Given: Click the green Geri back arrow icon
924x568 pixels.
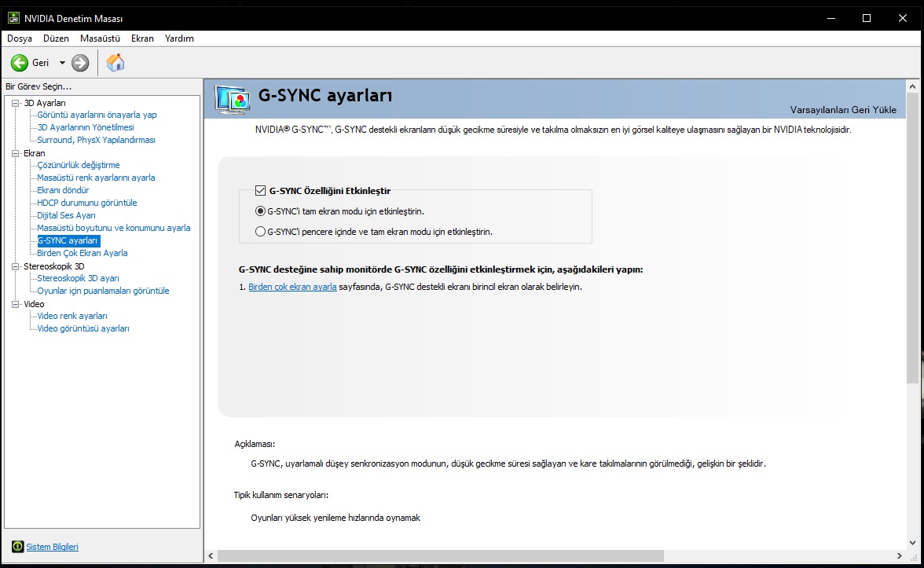Looking at the screenshot, I should point(20,63).
